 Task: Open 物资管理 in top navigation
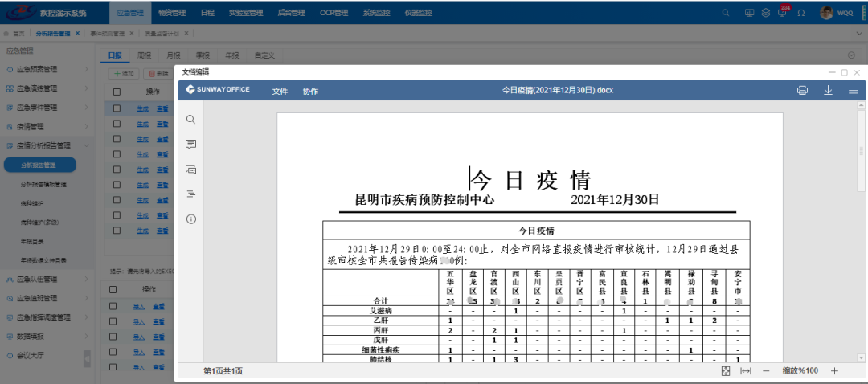172,13
